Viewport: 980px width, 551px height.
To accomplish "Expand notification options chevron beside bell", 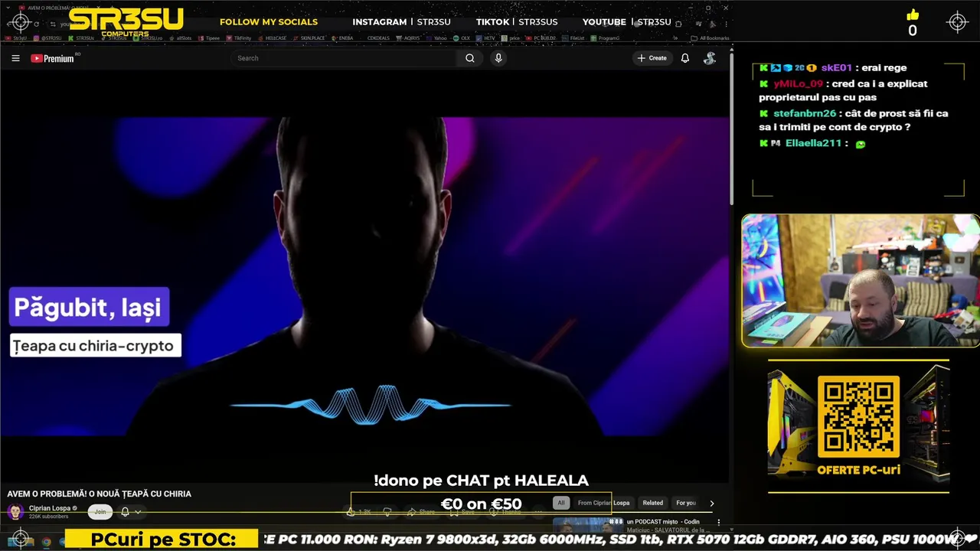I will (x=138, y=512).
